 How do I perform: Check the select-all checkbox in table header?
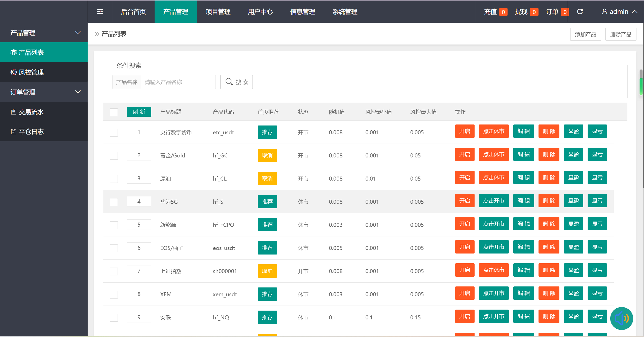click(114, 112)
